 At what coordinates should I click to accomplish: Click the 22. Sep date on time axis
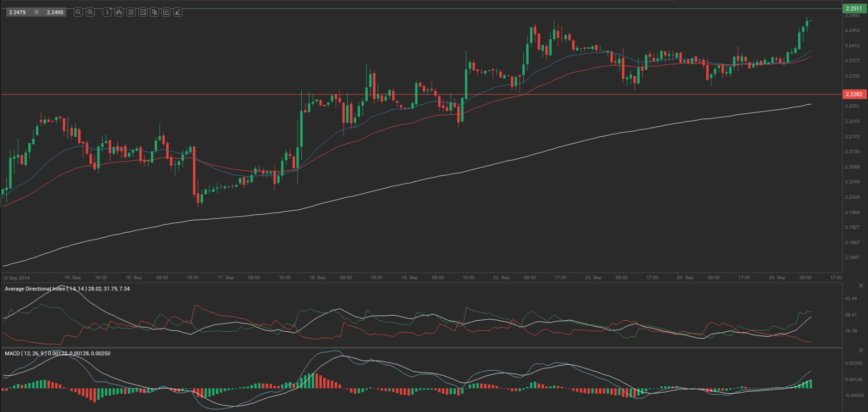coord(501,277)
